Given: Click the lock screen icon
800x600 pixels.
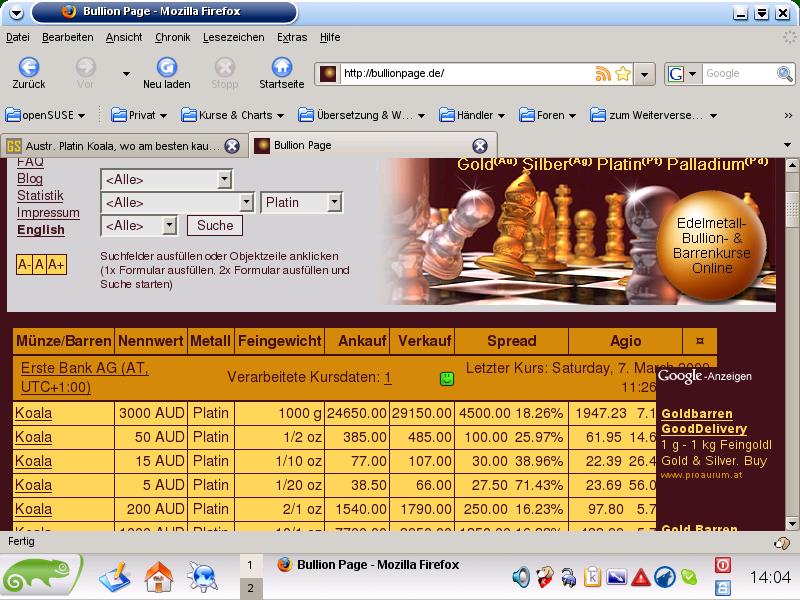Looking at the screenshot, I should (x=723, y=588).
